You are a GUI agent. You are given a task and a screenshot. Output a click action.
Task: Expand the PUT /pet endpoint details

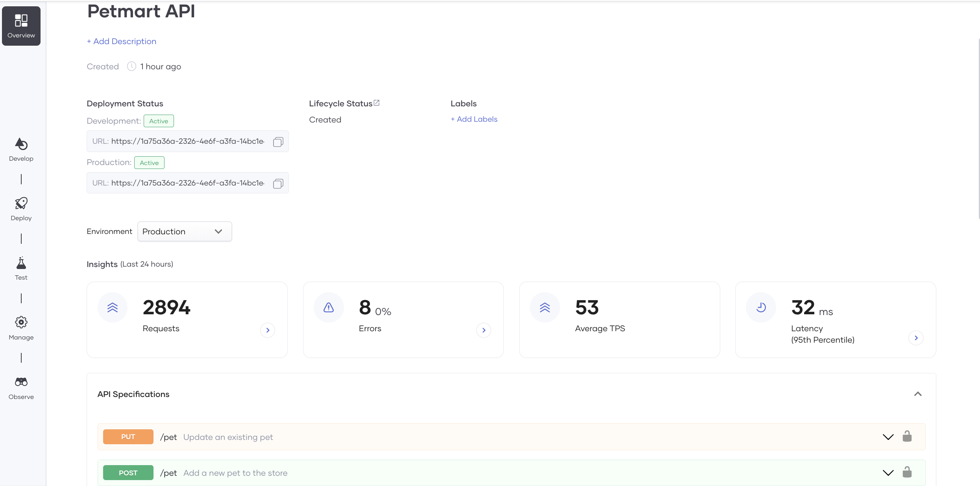pos(888,437)
